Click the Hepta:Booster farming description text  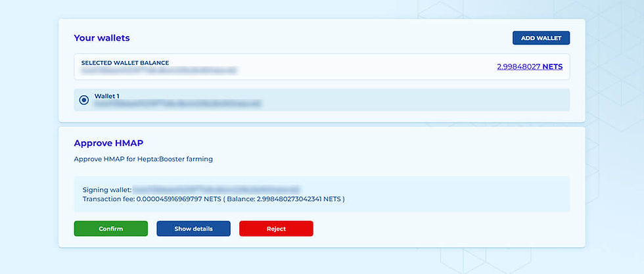(x=143, y=159)
